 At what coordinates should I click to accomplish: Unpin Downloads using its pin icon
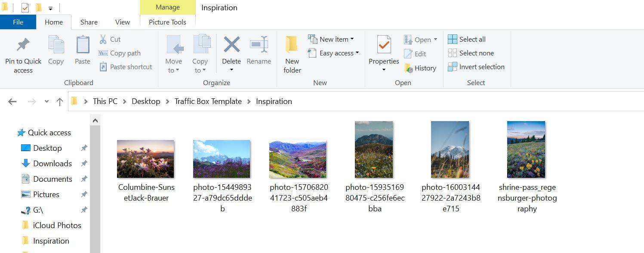[84, 164]
